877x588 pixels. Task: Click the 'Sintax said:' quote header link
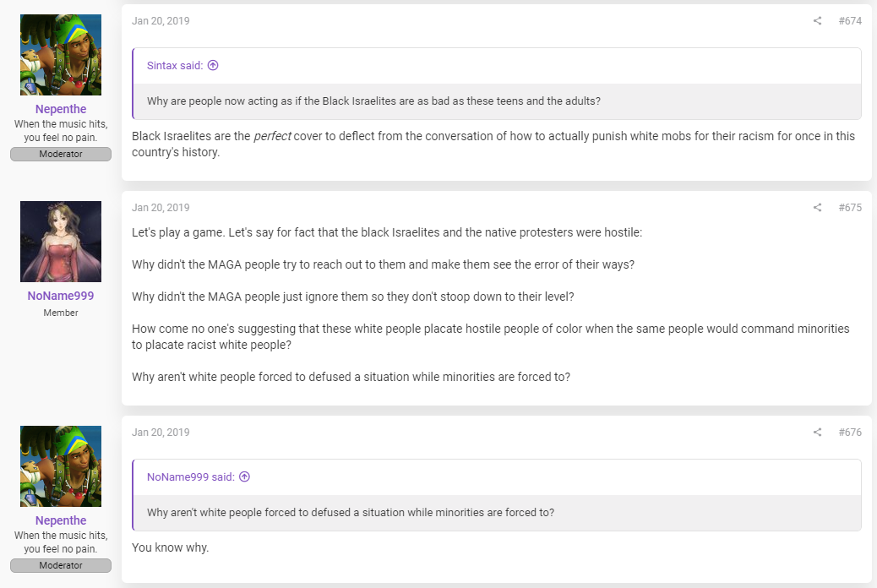[x=175, y=65]
